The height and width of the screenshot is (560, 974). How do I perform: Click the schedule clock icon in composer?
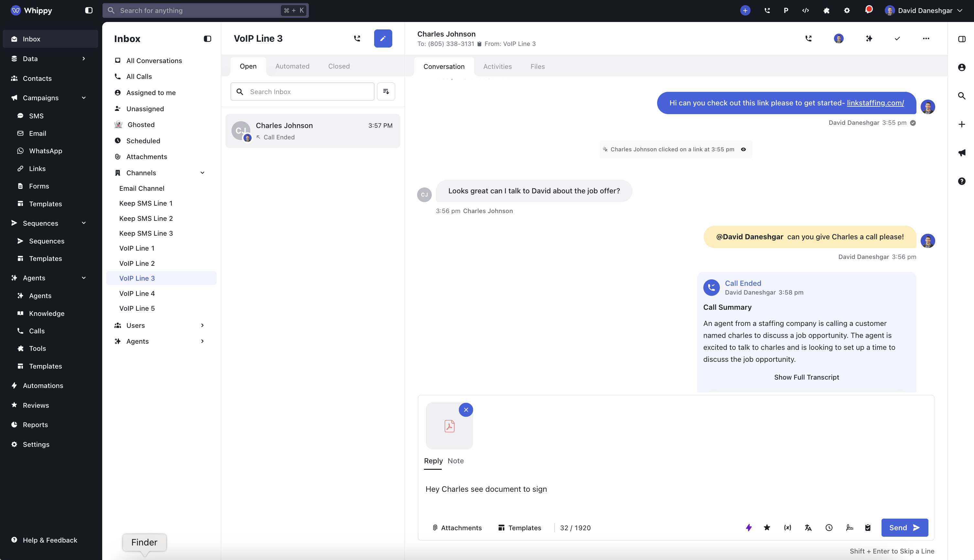pyautogui.click(x=829, y=528)
